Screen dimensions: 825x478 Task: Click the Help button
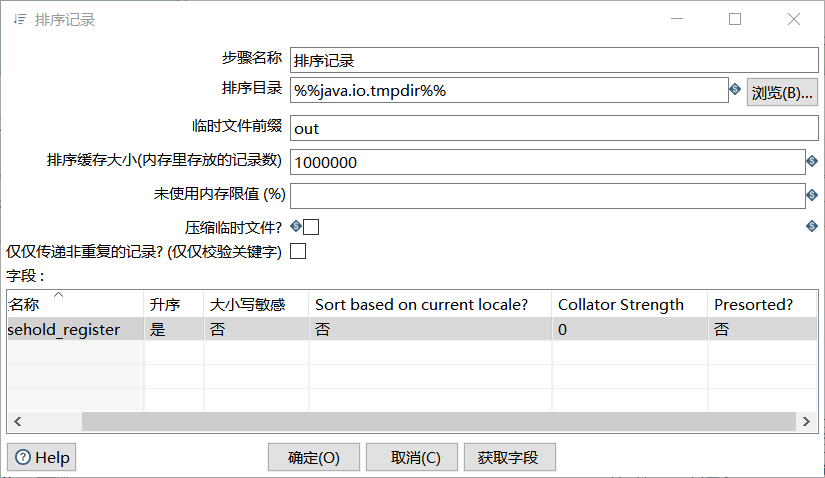tap(42, 457)
